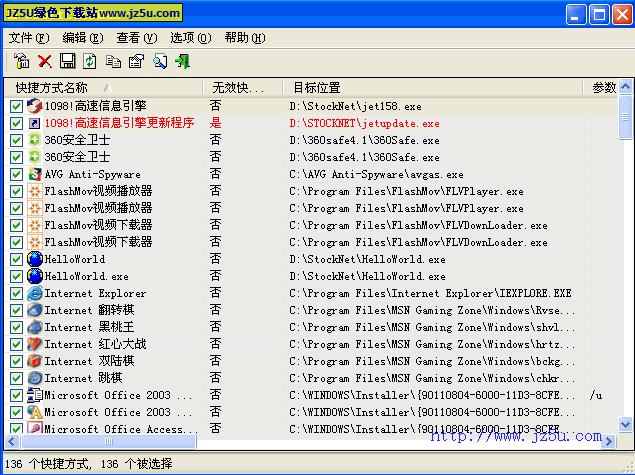Uncheck the Internet 跳棋 checkbox

point(16,379)
